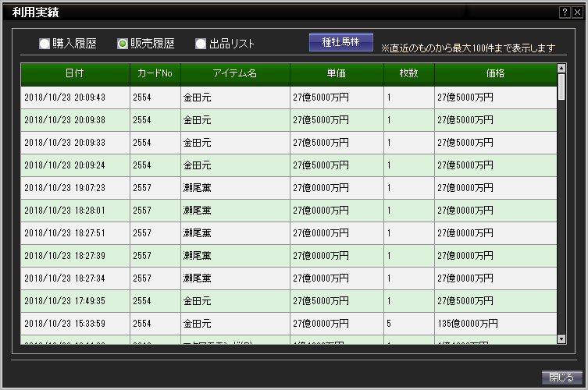Select the row dated 2018/10/23 18:27:34
The width and height of the screenshot is (588, 390).
coord(289,278)
